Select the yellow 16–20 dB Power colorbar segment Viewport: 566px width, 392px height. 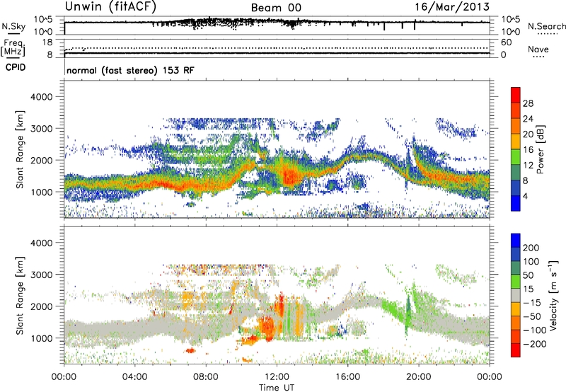(516, 142)
